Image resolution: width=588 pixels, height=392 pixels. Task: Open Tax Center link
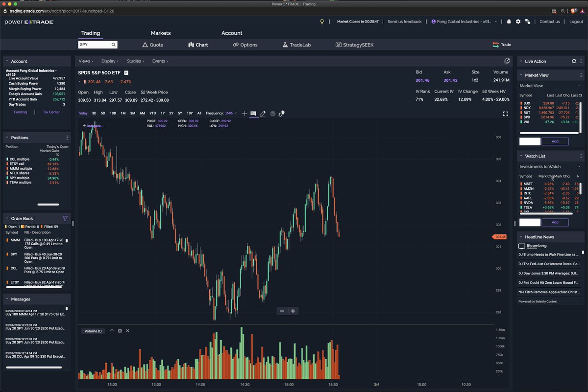pyautogui.click(x=51, y=112)
